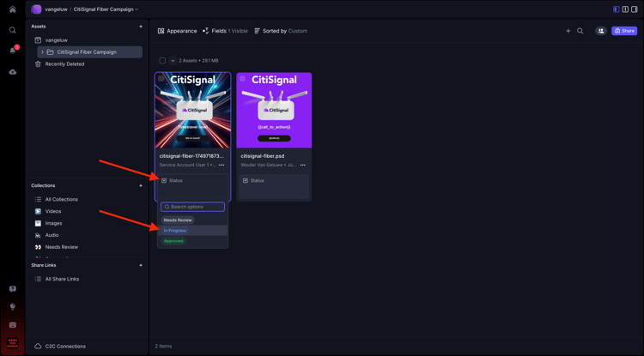Screen dimensions: 644x356
Task: Select the In Progress status option
Action: pos(175,231)
